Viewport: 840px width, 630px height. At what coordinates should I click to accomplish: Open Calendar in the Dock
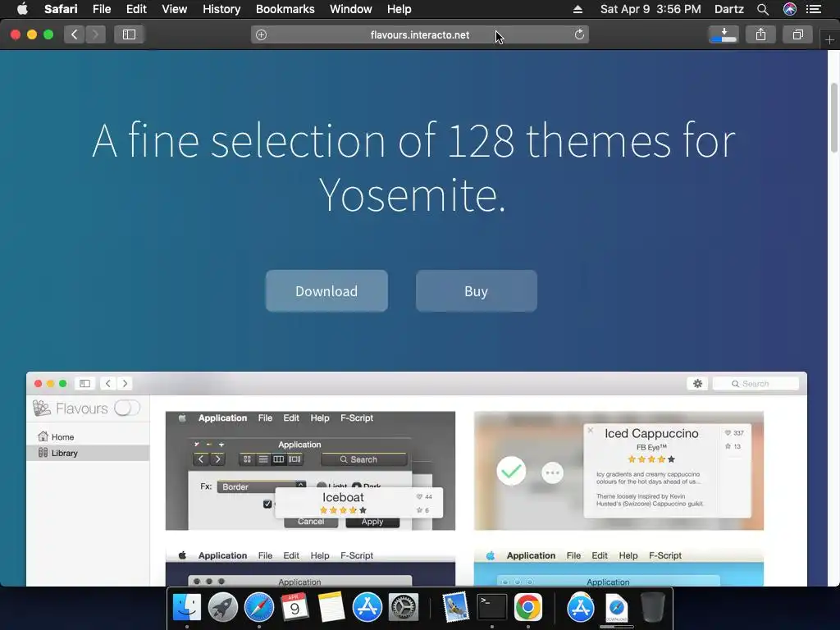click(x=294, y=608)
